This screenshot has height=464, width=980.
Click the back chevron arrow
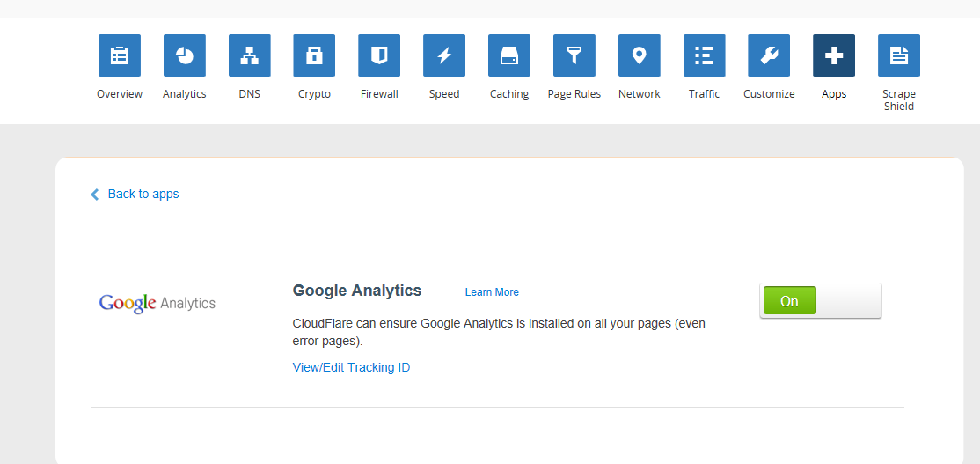click(95, 195)
